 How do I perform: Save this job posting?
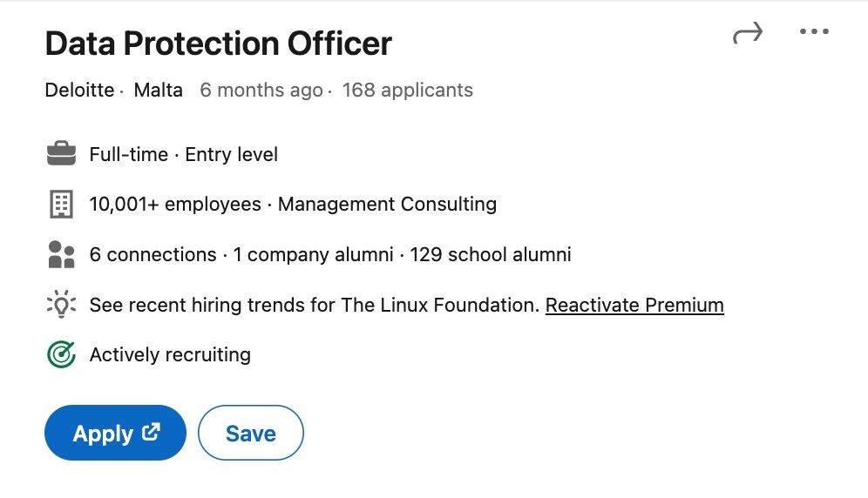click(x=250, y=434)
